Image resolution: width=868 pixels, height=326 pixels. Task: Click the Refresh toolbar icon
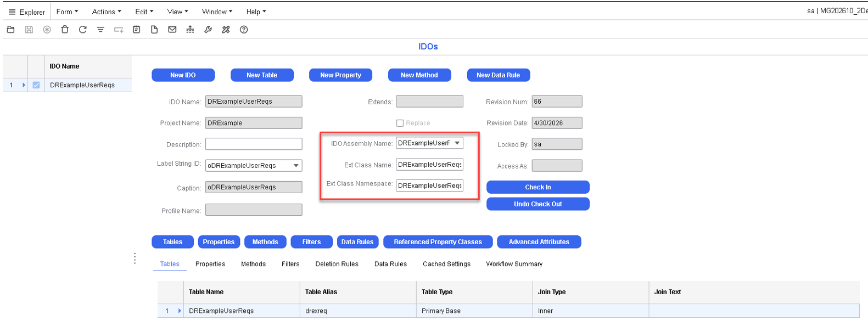click(83, 30)
